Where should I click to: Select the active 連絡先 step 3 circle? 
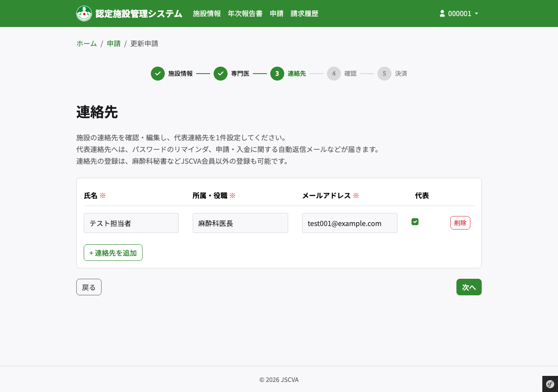[x=277, y=73]
